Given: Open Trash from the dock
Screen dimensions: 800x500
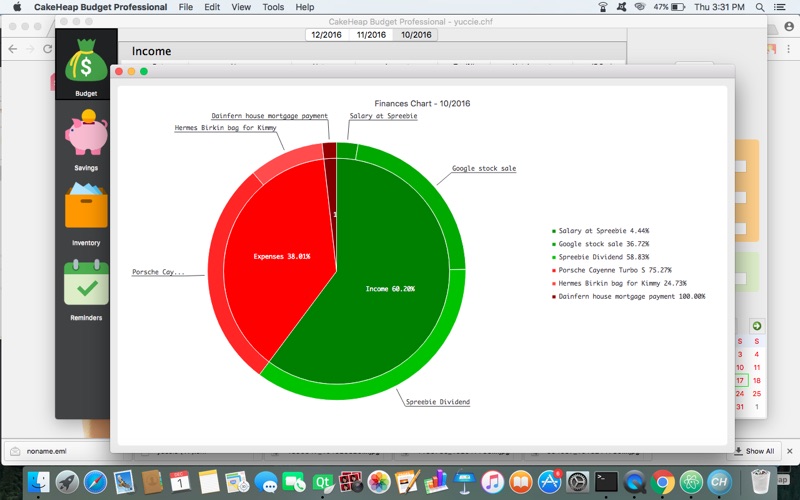Looking at the screenshot, I should pos(760,481).
